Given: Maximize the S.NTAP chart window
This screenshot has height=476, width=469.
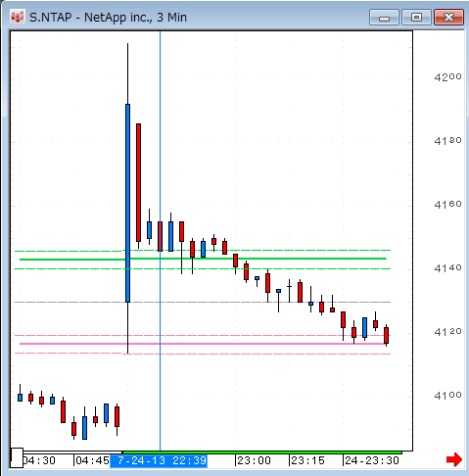Looking at the screenshot, I should [416, 18].
